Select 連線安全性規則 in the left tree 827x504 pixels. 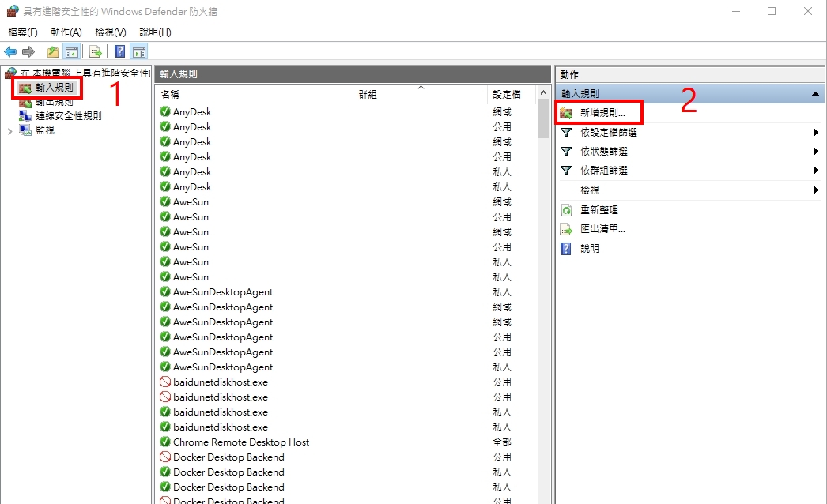tap(69, 115)
